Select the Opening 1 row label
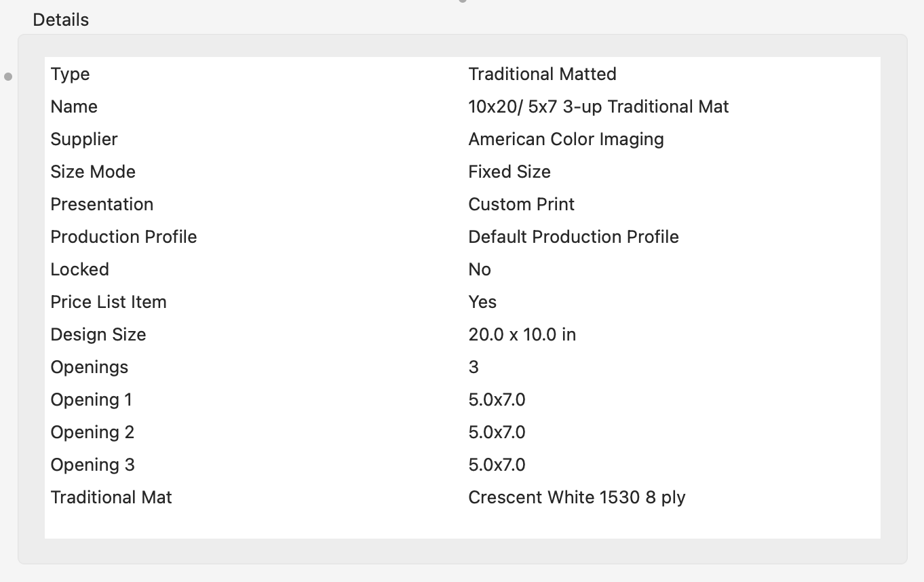 [x=91, y=400]
